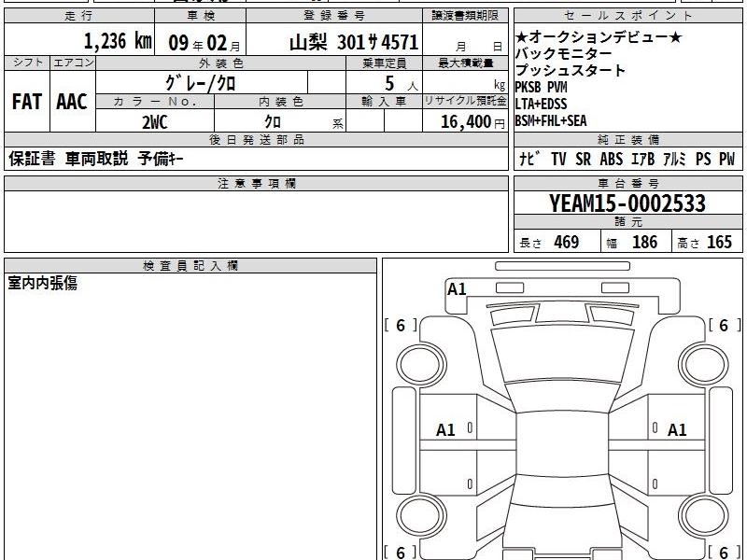747x560 pixels.
Task: Select バックモニター sales point line
Action: pyautogui.click(x=563, y=53)
